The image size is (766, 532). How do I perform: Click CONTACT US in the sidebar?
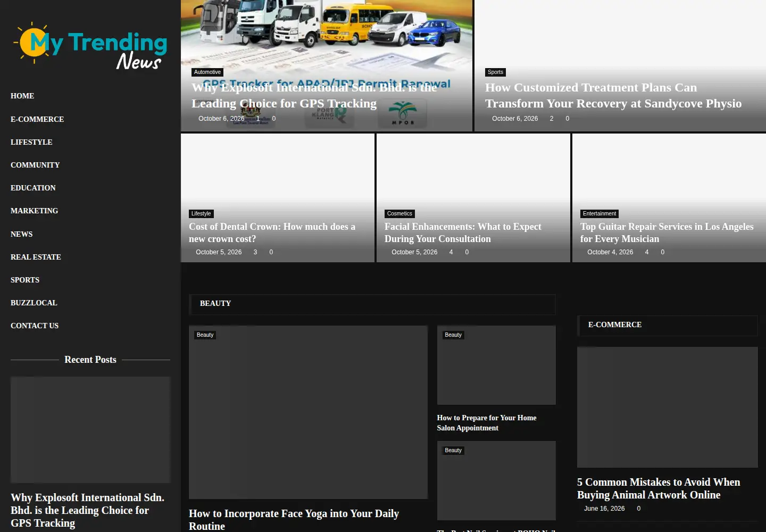(35, 326)
